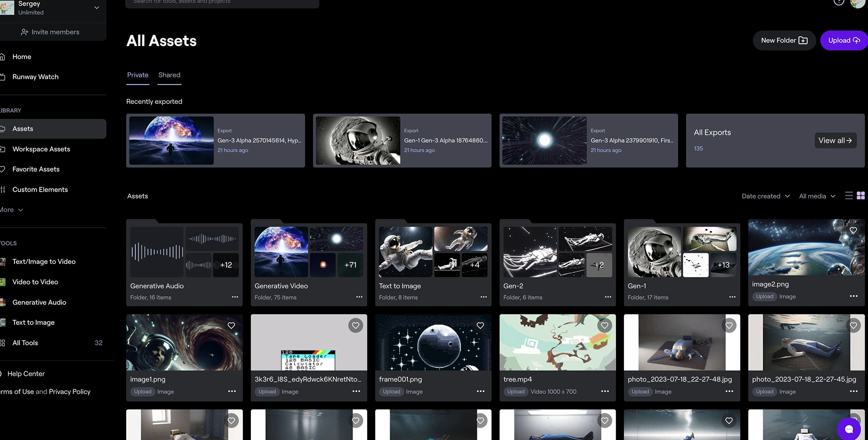This screenshot has width=868, height=440.
Task: Favorite frame001.png with heart icon
Action: click(x=480, y=325)
